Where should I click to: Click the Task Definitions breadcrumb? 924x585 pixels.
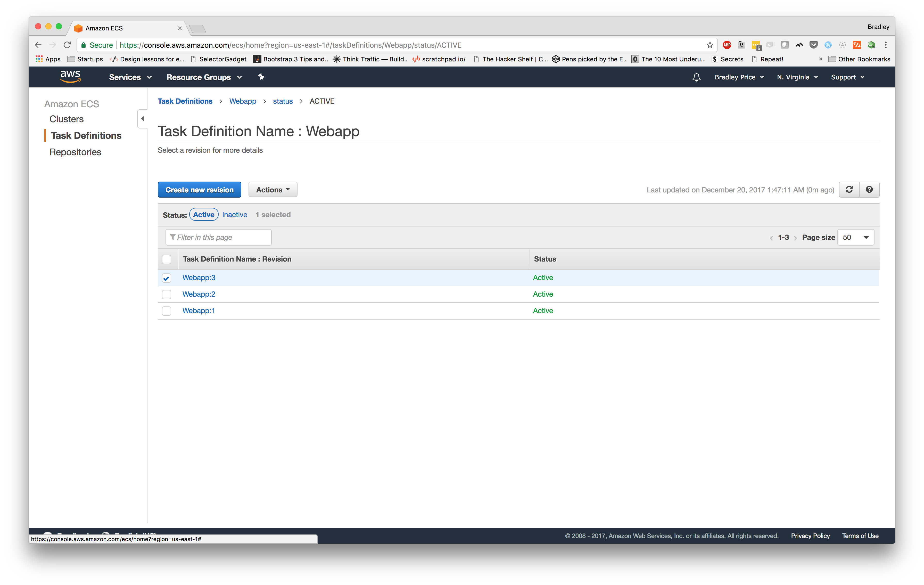[x=185, y=101]
